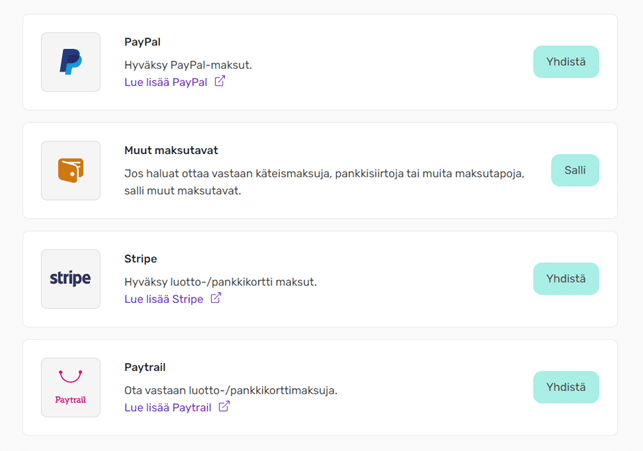Hit the Yhdistä button for Paytrail

pos(565,387)
